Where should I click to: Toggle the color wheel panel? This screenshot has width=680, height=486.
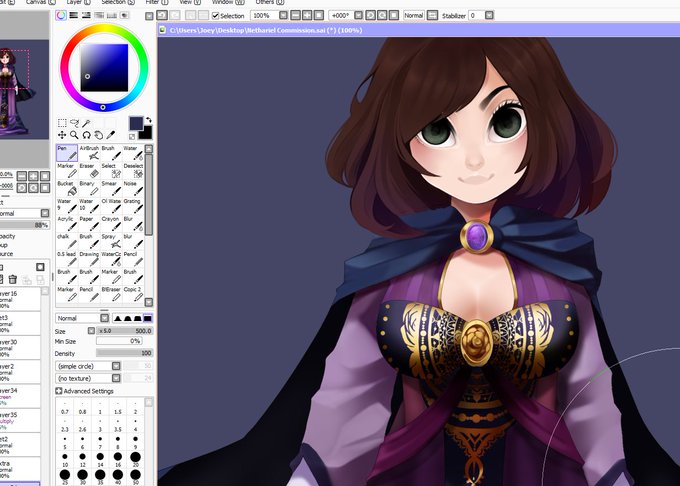click(x=61, y=15)
